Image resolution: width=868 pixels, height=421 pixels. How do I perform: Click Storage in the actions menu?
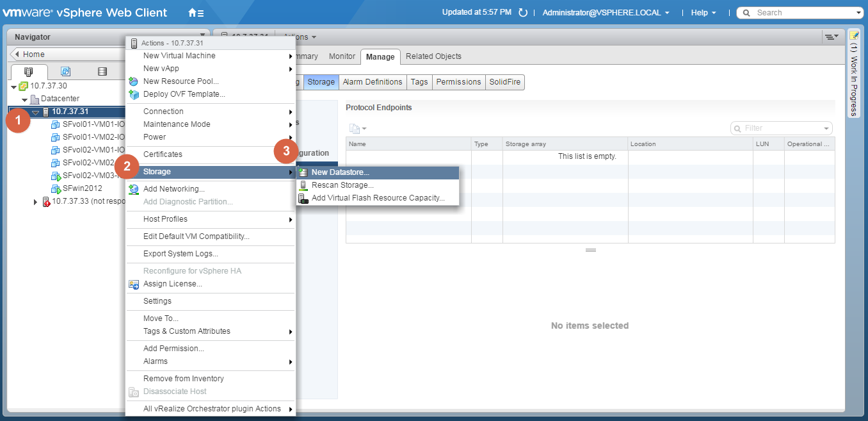pyautogui.click(x=211, y=172)
